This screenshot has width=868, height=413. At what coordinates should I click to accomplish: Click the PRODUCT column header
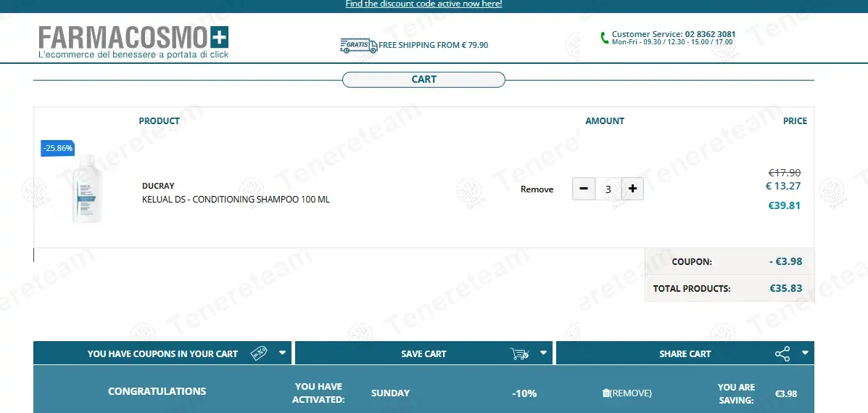point(160,120)
